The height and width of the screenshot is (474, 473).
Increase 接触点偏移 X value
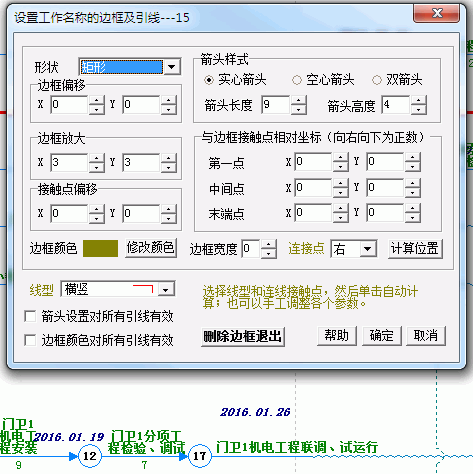coord(97,209)
